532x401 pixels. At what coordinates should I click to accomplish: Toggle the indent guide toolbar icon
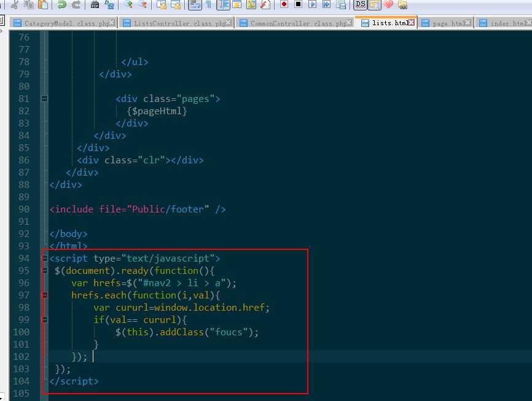click(223, 5)
